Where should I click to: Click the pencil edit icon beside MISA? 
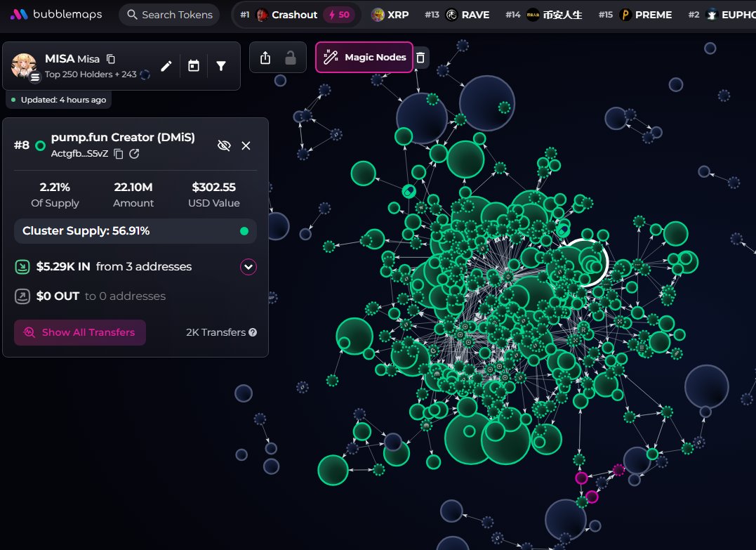tap(166, 66)
